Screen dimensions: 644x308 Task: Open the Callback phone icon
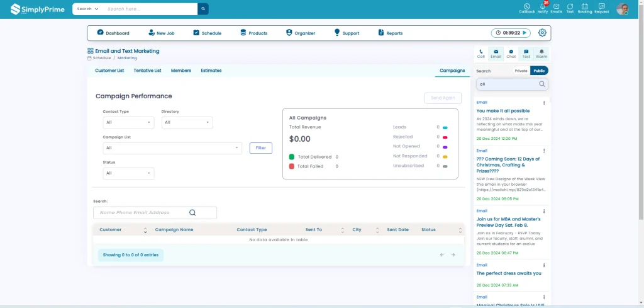click(526, 8)
